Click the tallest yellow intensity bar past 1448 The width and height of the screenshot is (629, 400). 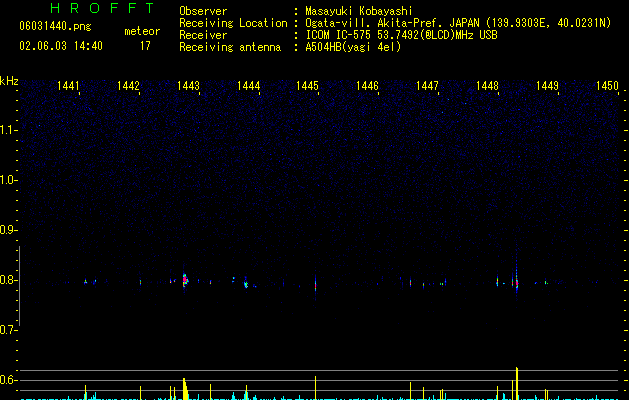[517, 383]
